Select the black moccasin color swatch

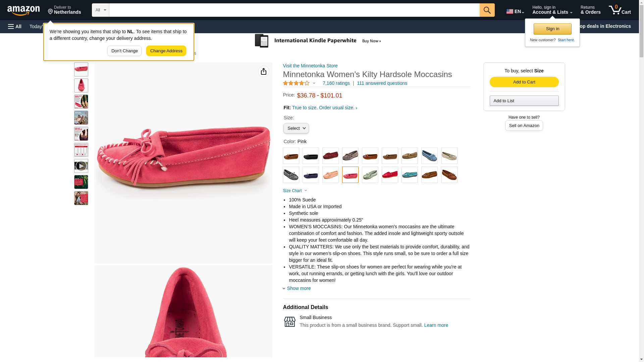[311, 156]
